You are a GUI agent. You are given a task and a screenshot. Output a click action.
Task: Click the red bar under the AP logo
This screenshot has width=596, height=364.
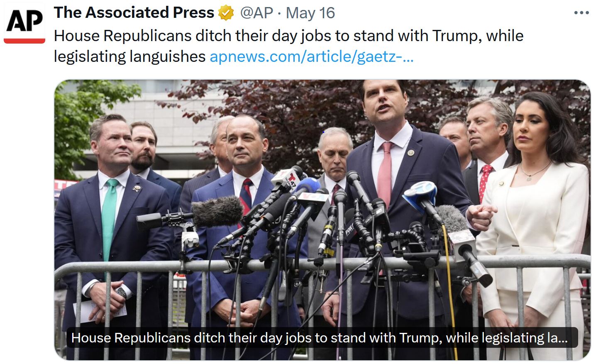[x=24, y=41]
